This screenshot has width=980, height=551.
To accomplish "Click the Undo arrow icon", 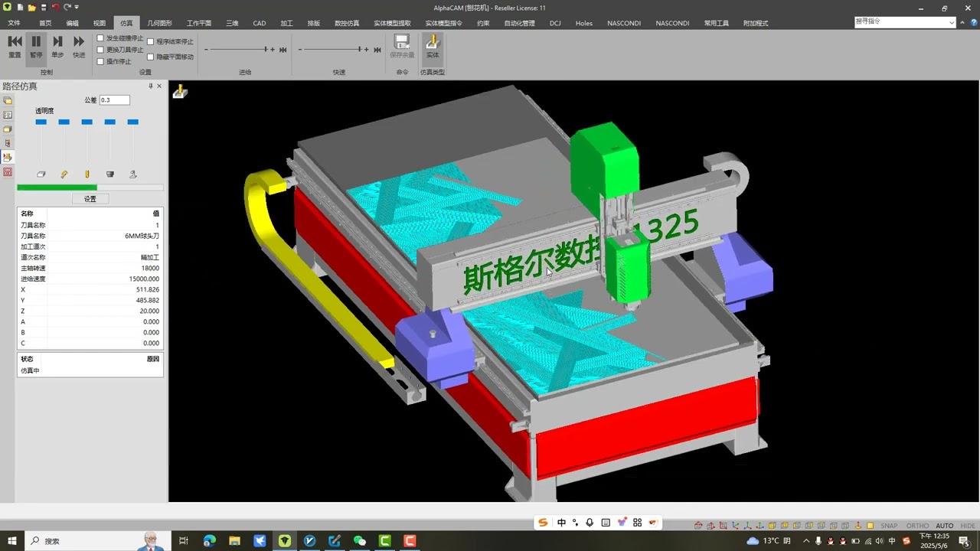I will 55,7.
